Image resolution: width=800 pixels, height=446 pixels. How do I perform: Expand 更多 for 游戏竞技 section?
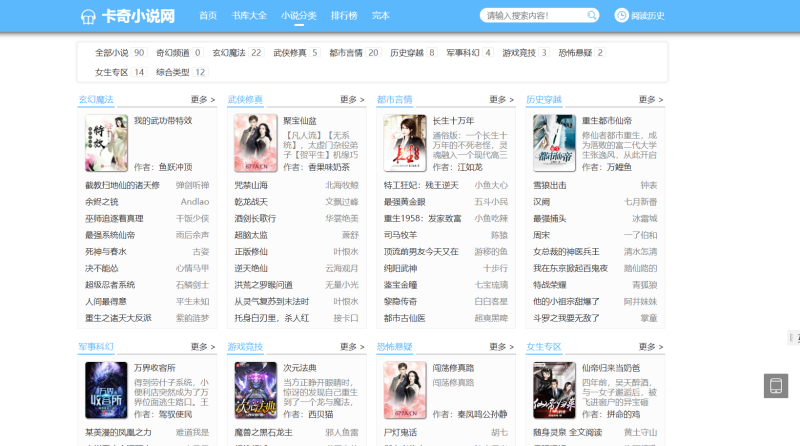coord(353,346)
